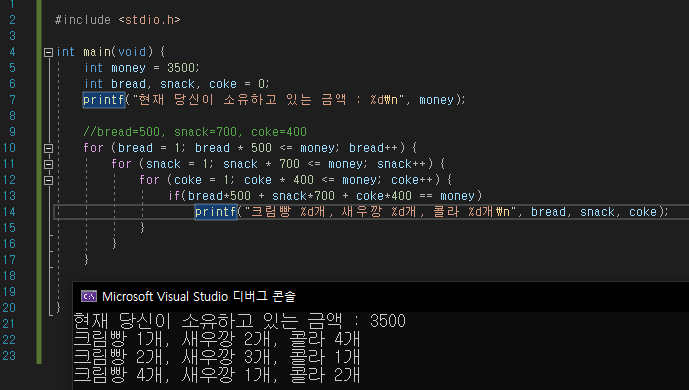Click 'bread, snack, coke' arguments on line 14
The image size is (689, 390).
(x=594, y=212)
